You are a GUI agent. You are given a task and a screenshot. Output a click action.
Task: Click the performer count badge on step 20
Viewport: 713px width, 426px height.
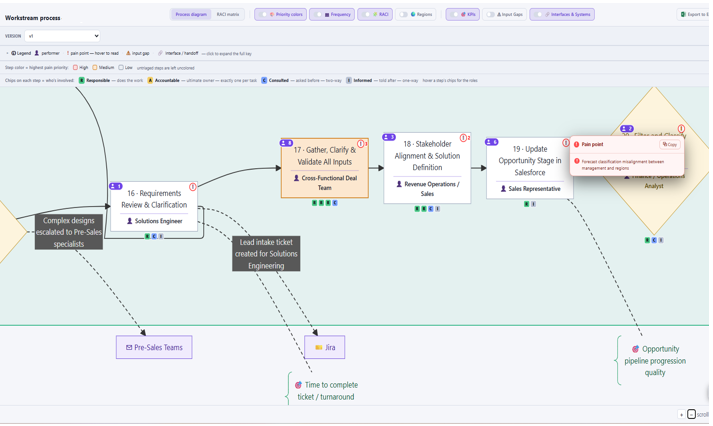click(x=627, y=129)
